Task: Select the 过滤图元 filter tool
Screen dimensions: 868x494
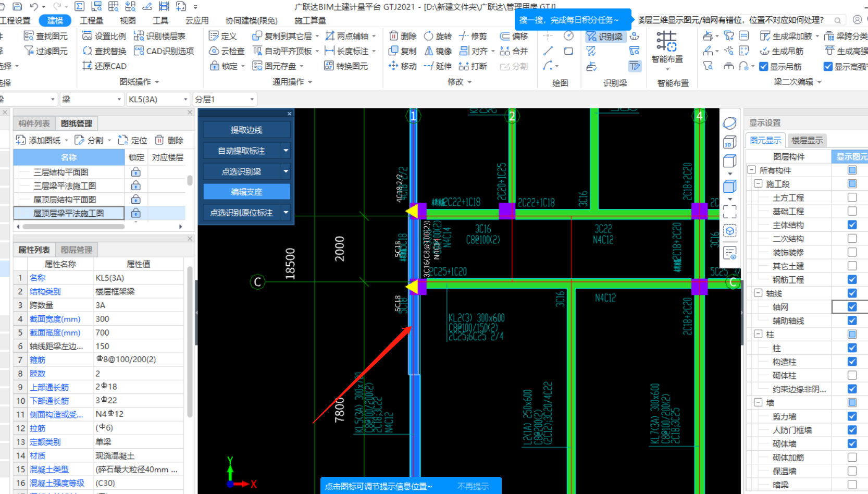Action: point(46,51)
